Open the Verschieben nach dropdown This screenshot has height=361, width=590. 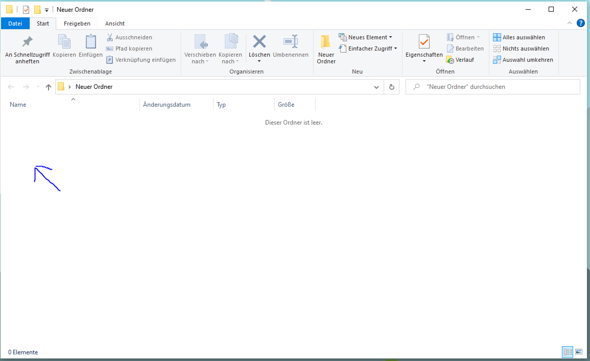(200, 49)
